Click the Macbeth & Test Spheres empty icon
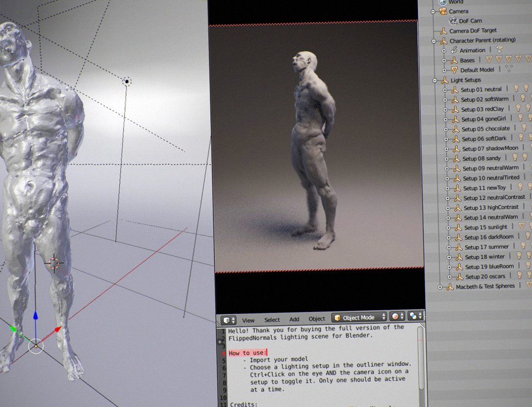The height and width of the screenshot is (407, 532). click(x=450, y=287)
